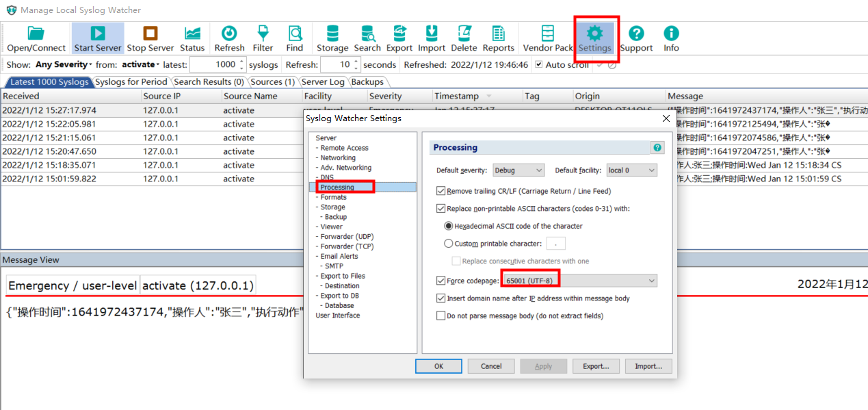Toggle Insert domain name after IP checkbox
The width and height of the screenshot is (868, 410).
tap(440, 298)
